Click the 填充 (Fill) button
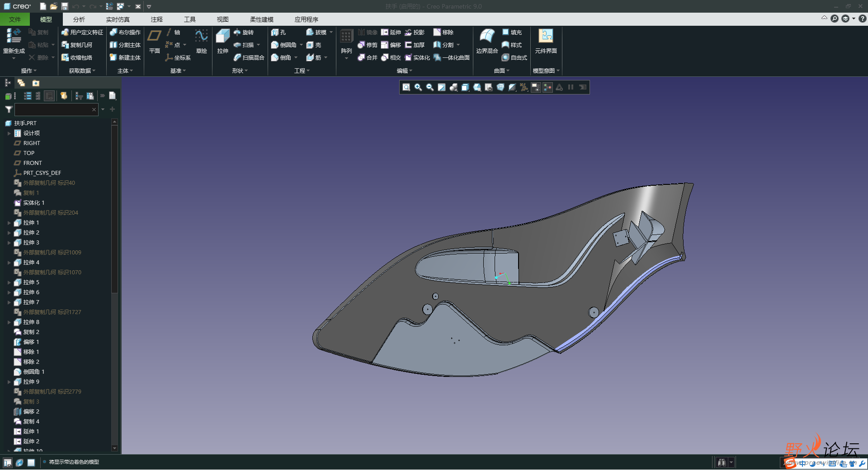Viewport: 868px width, 470px height. click(x=512, y=33)
